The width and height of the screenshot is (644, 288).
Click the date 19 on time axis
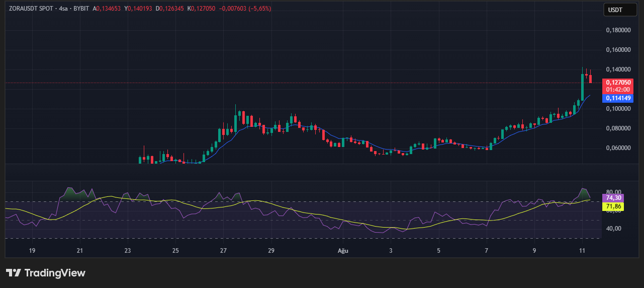click(x=32, y=250)
